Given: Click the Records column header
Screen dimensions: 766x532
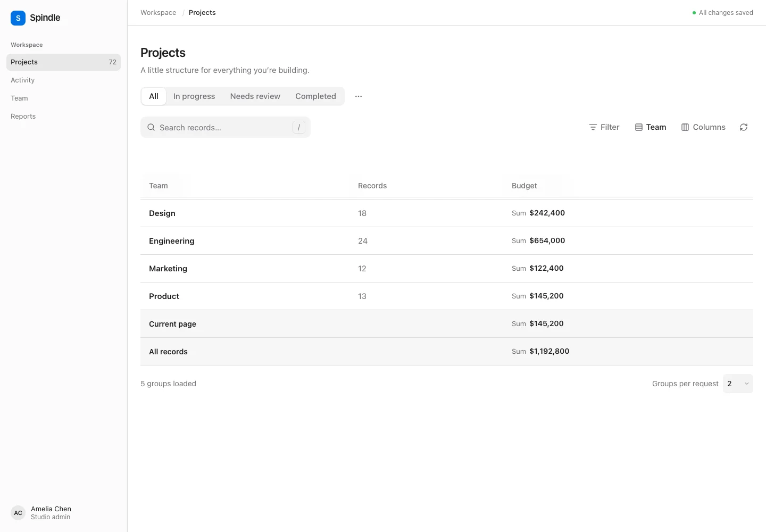Looking at the screenshot, I should click(372, 186).
